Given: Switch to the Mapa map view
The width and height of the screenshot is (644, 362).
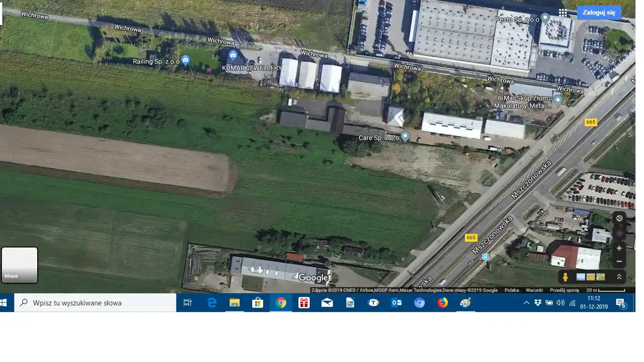Looking at the screenshot, I should point(20,265).
